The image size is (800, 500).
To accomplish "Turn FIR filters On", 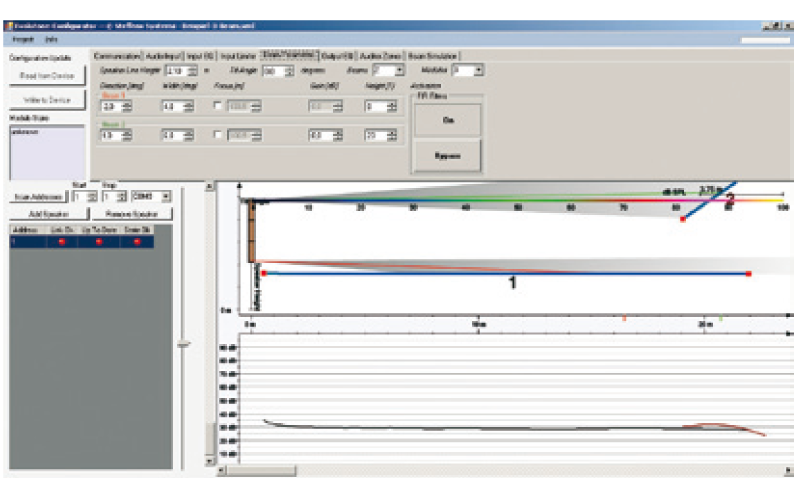I will pos(447,120).
